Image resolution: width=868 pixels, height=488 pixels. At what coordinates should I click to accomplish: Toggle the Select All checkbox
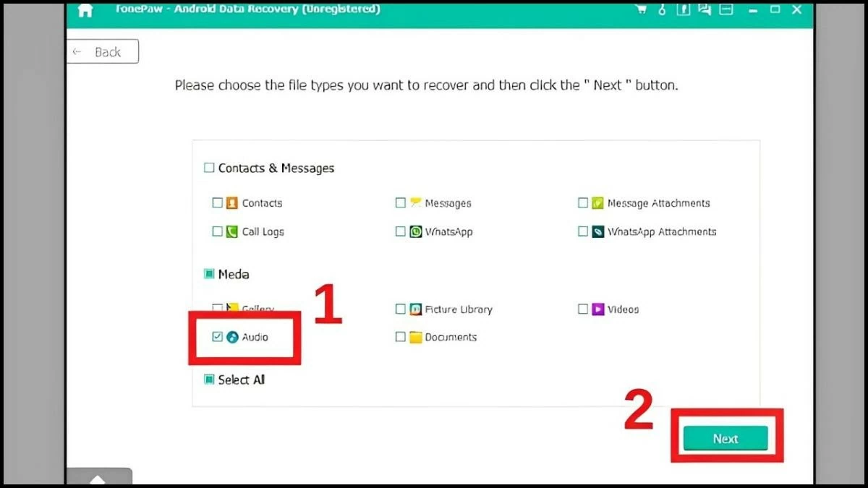coord(209,380)
